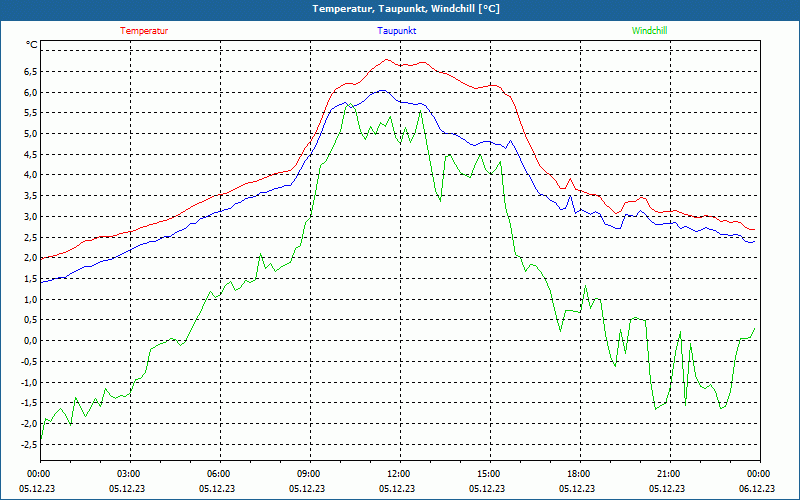Screen dimensions: 800x500
Task: Click the 0,0 y-axis value
Action: point(31,341)
